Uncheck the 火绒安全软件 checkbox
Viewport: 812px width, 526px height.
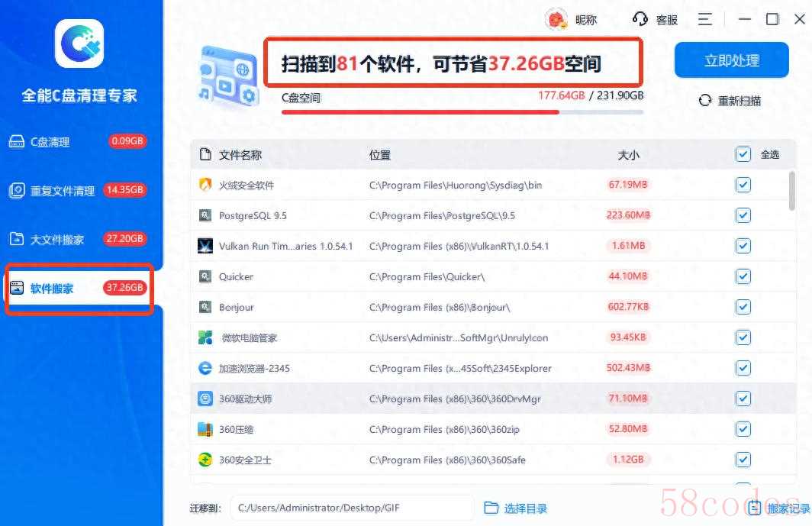tap(743, 185)
